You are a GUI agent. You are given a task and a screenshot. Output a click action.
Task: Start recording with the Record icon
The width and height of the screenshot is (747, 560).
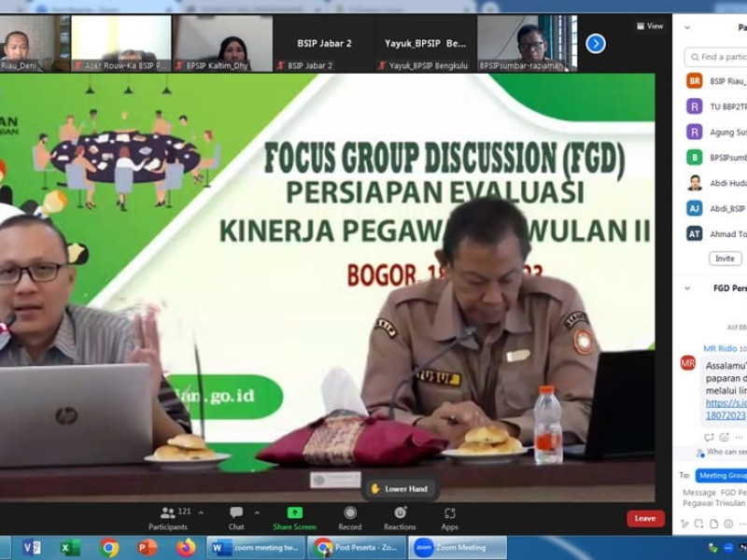(x=350, y=512)
